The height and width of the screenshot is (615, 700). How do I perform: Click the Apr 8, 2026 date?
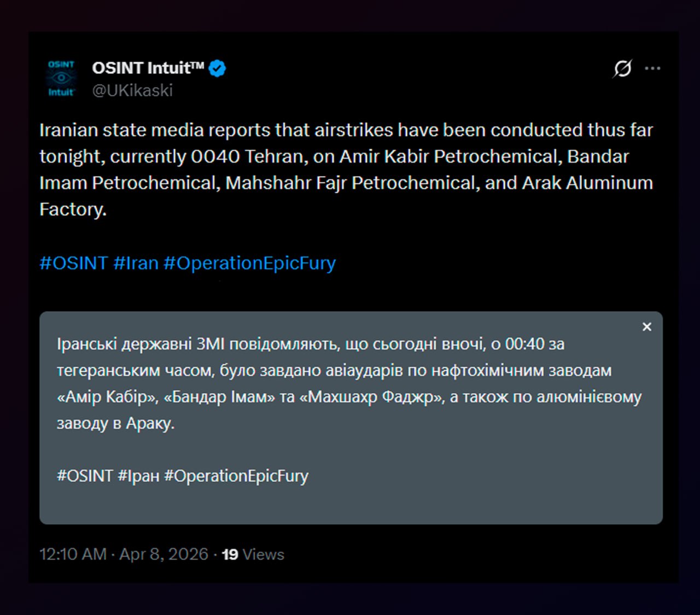(164, 554)
